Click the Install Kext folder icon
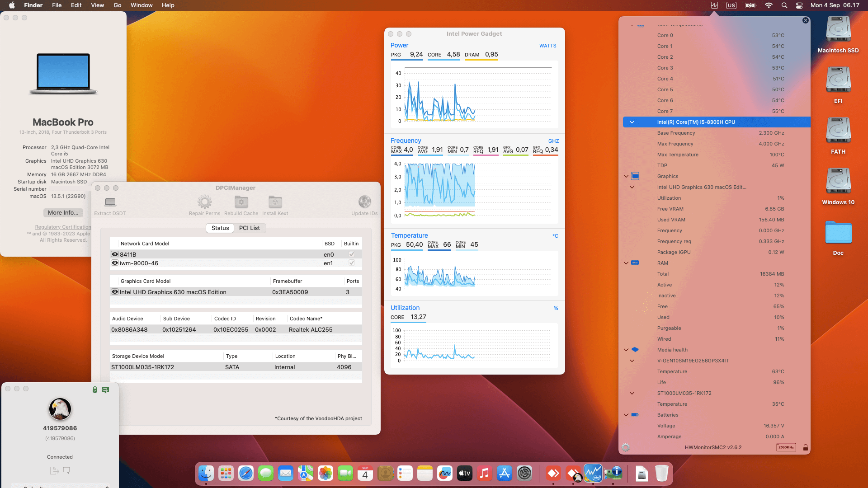 275,202
